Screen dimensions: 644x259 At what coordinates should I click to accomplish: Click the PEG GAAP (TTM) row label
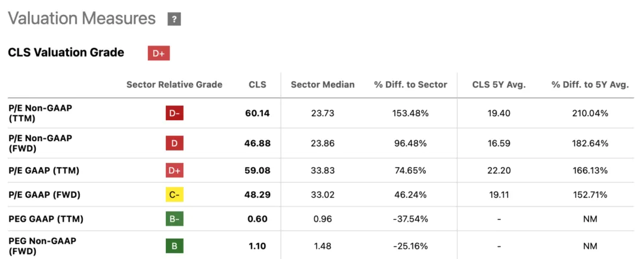[x=46, y=219]
